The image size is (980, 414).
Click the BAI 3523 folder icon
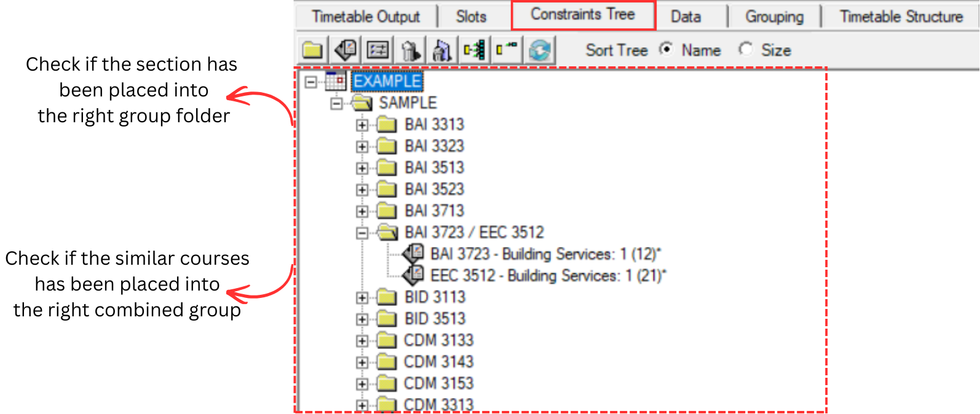click(x=386, y=189)
